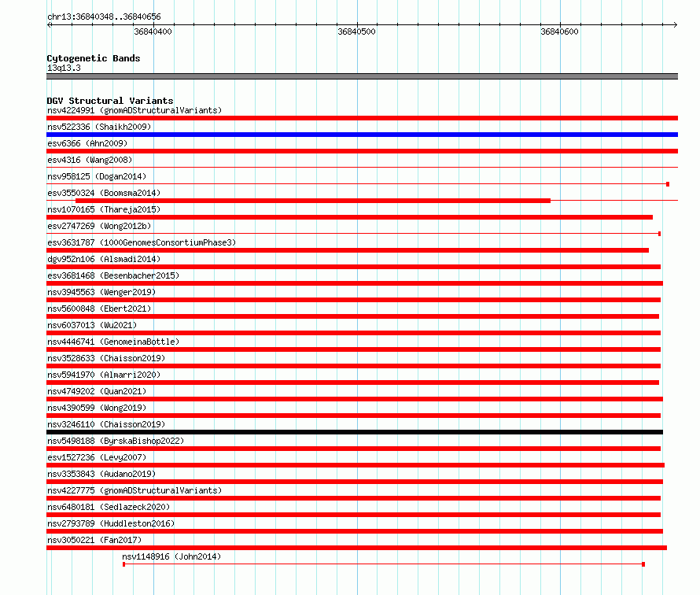700x595 pixels.
Task: Select the DGV Structural Variants track heading
Action: pyautogui.click(x=110, y=101)
